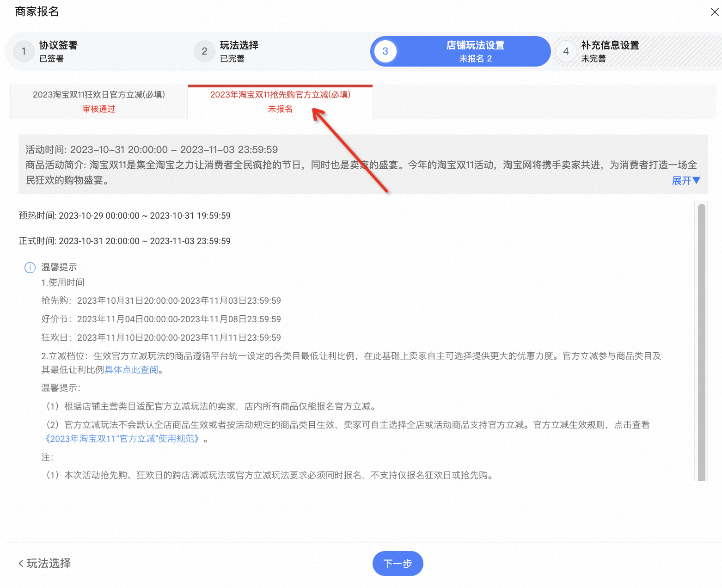Image resolution: width=722 pixels, height=588 pixels.
Task: Click the 已签署 status under 协议签署
Action: (x=51, y=59)
